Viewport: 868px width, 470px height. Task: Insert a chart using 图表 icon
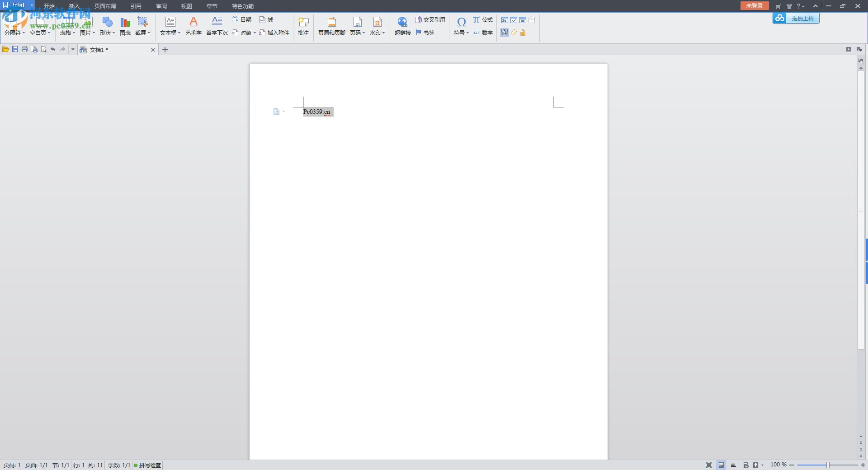click(x=125, y=26)
